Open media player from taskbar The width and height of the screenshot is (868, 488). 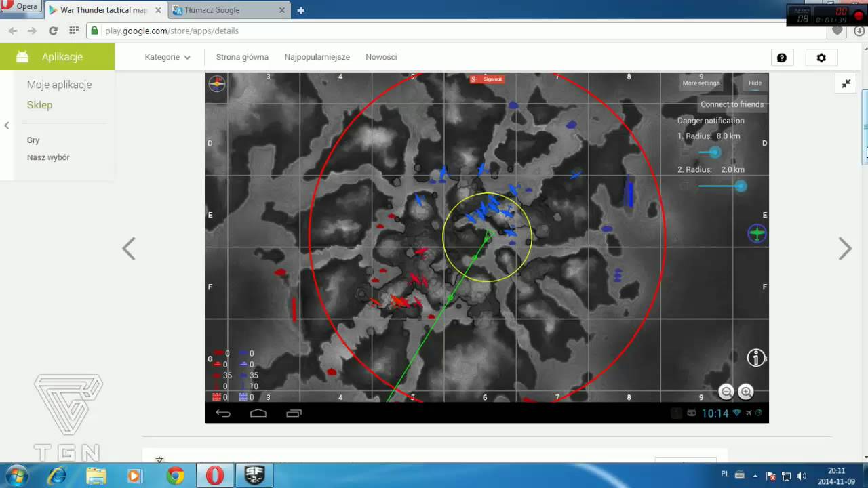click(x=134, y=476)
